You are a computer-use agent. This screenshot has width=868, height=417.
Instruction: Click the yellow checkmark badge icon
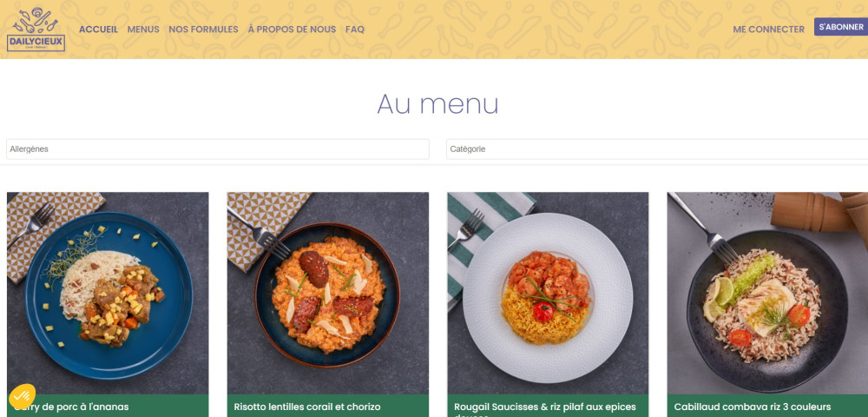(x=23, y=396)
